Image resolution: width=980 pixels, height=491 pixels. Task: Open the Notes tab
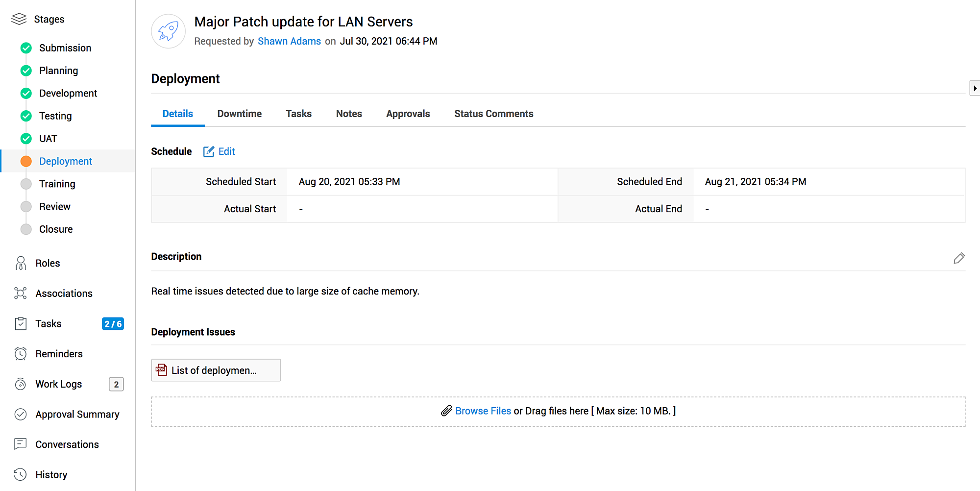click(x=349, y=114)
